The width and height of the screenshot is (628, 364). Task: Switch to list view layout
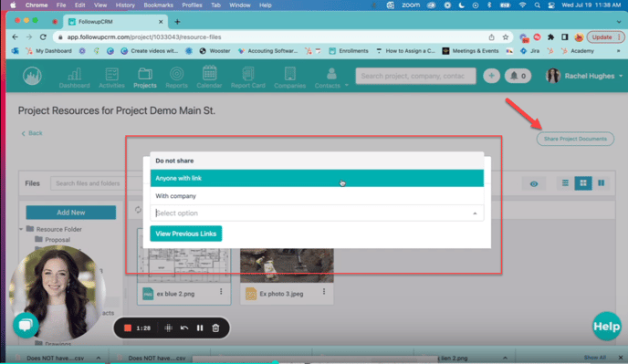565,183
